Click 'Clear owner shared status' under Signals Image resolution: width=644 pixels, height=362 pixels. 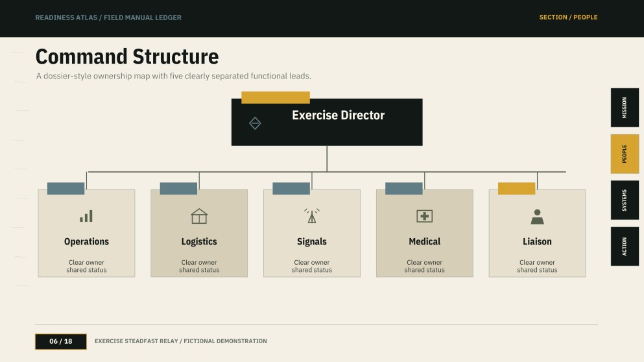coord(312,266)
